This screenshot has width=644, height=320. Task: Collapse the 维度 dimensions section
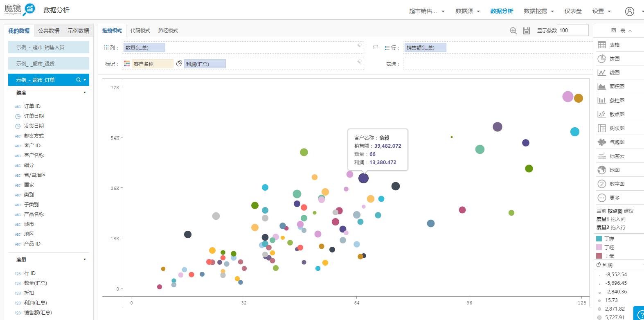(x=85, y=92)
